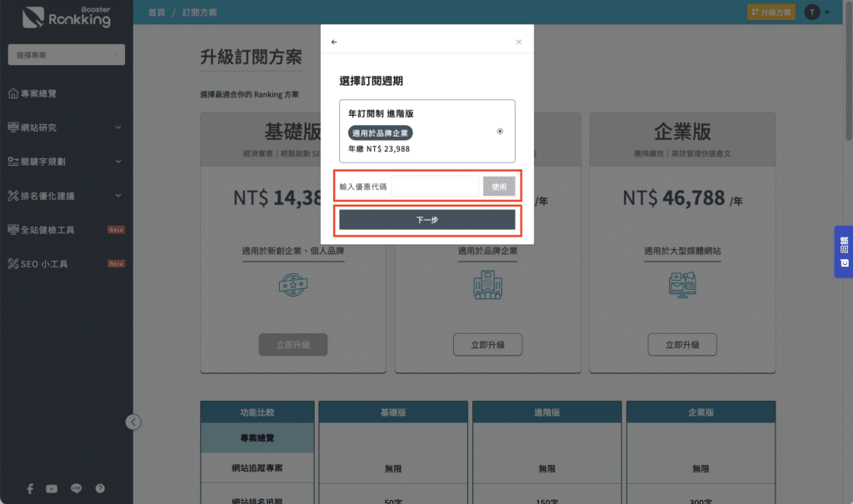The height and width of the screenshot is (504, 853).
Task: Click the back arrow in the dialog
Action: coord(334,42)
